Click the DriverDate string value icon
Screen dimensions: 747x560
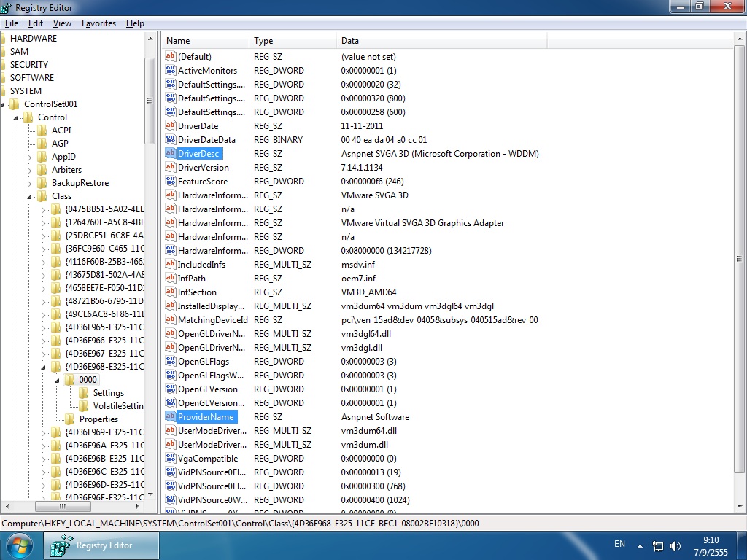(x=170, y=125)
